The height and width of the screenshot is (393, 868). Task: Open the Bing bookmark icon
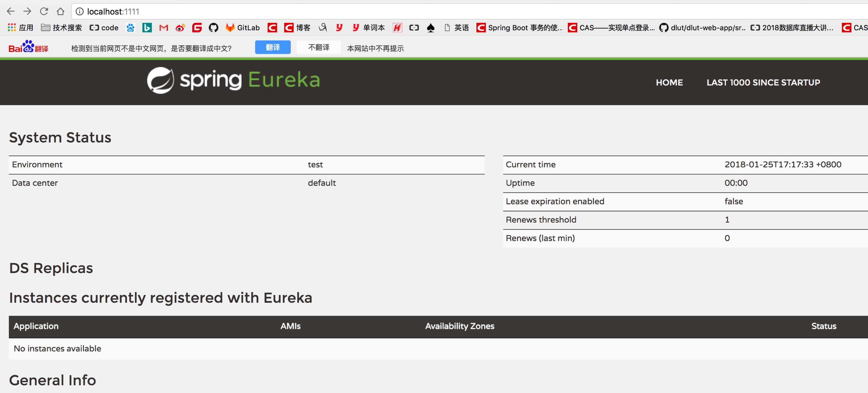(x=147, y=28)
